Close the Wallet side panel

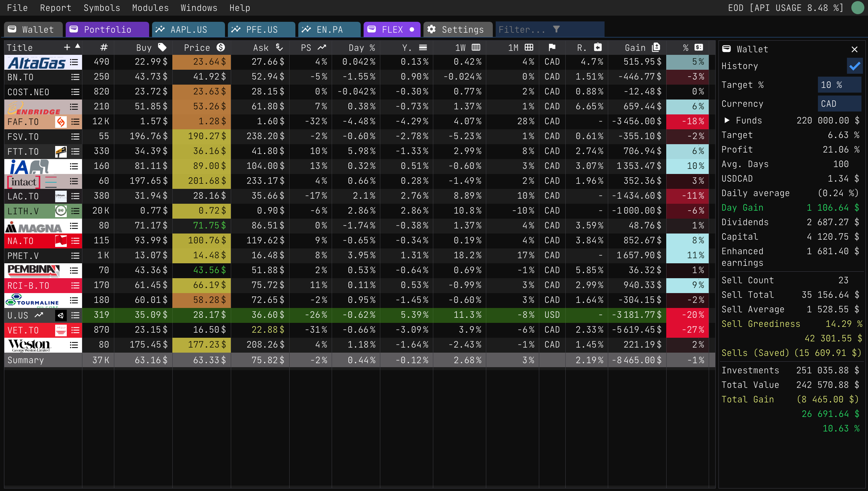[855, 49]
